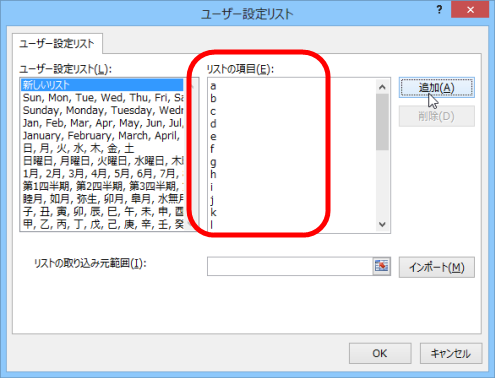495x378 pixels.
Task: Click the リストの項目(E) label
Action: pos(240,69)
